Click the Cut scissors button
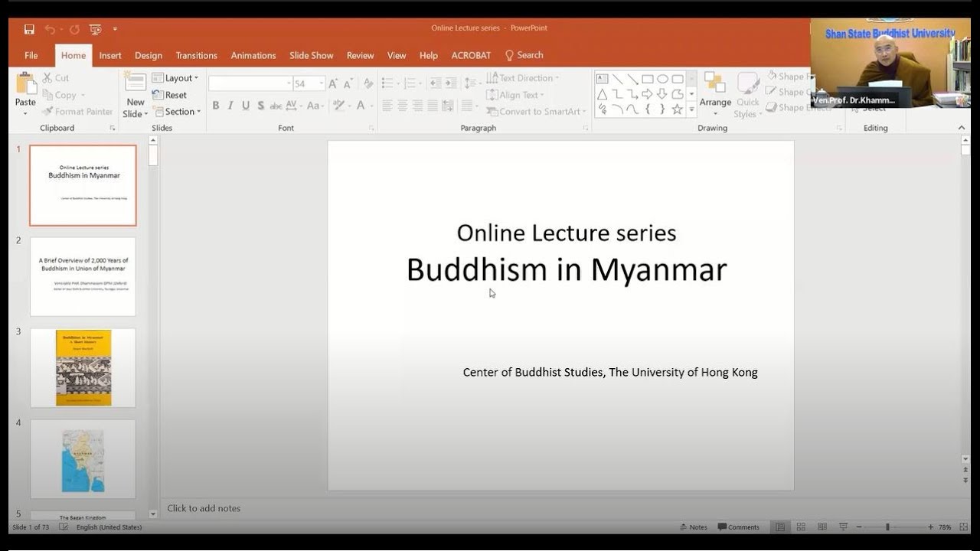Viewport: 980px width, 551px height. coord(55,77)
